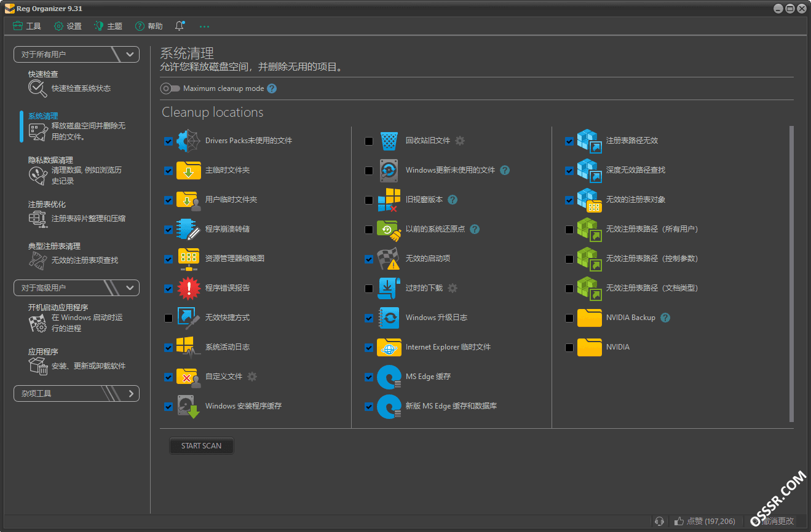Click the invalid shortcuts icon (无效快捷方式)
811x532 pixels.
click(189, 318)
